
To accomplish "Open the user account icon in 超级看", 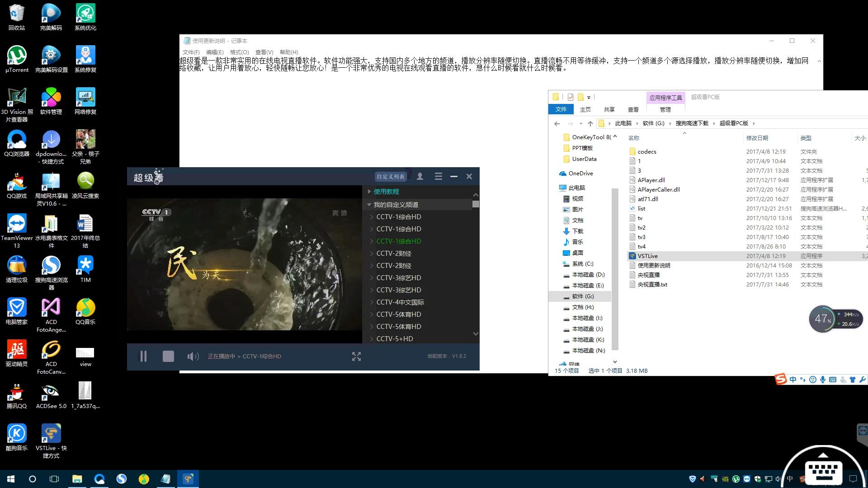I will pyautogui.click(x=420, y=177).
